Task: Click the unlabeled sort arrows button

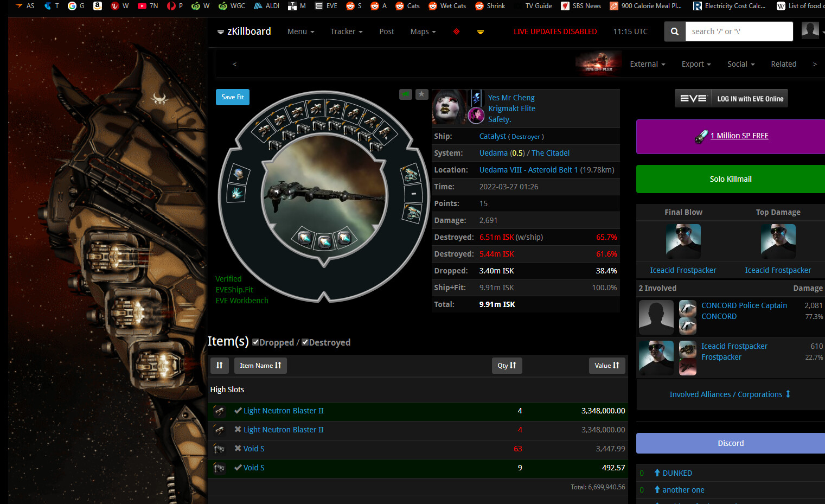Action: pos(220,365)
